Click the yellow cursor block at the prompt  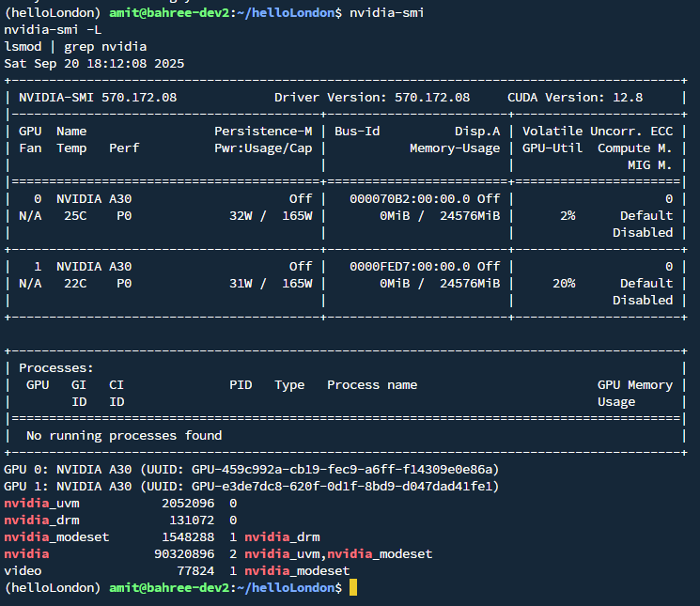[352, 587]
